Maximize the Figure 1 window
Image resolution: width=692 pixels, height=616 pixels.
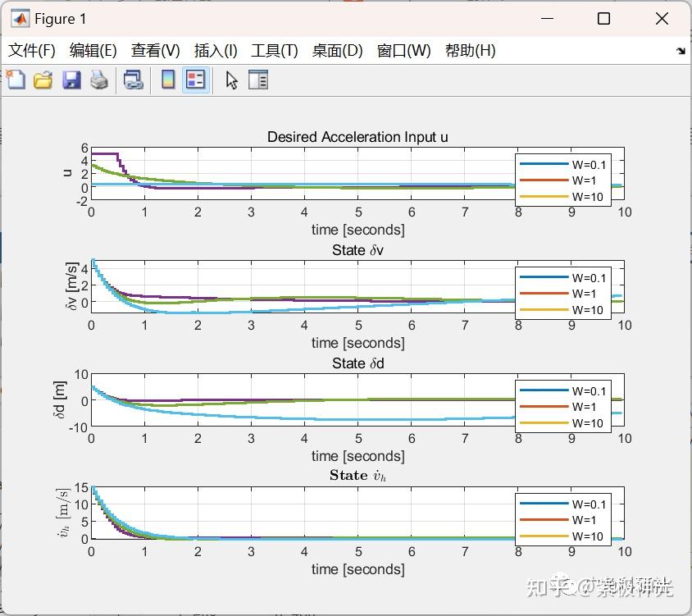point(603,19)
